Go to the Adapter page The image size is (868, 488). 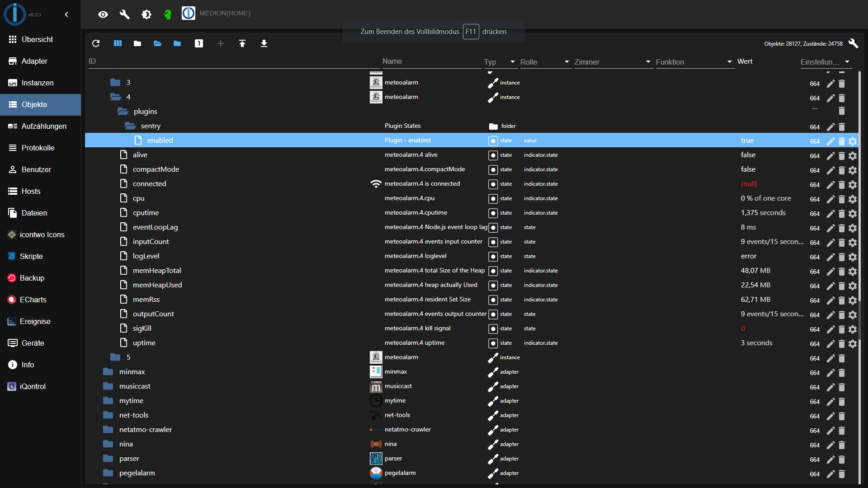pos(40,61)
